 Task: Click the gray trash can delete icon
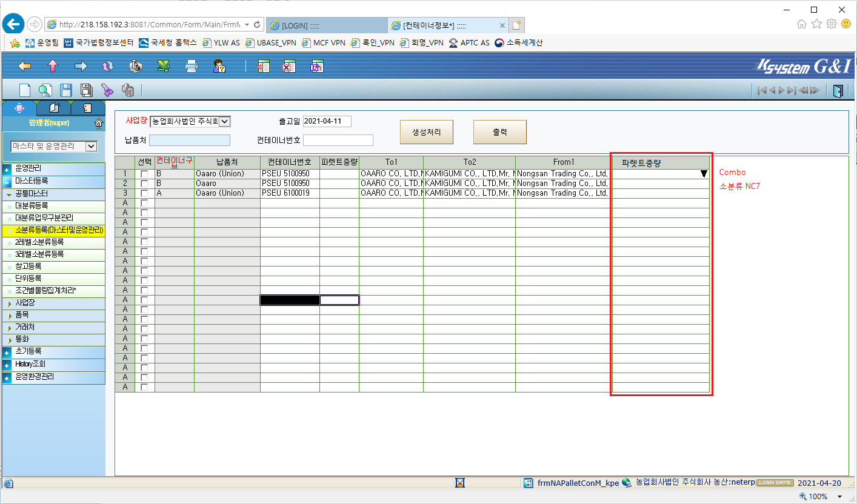[x=128, y=90]
